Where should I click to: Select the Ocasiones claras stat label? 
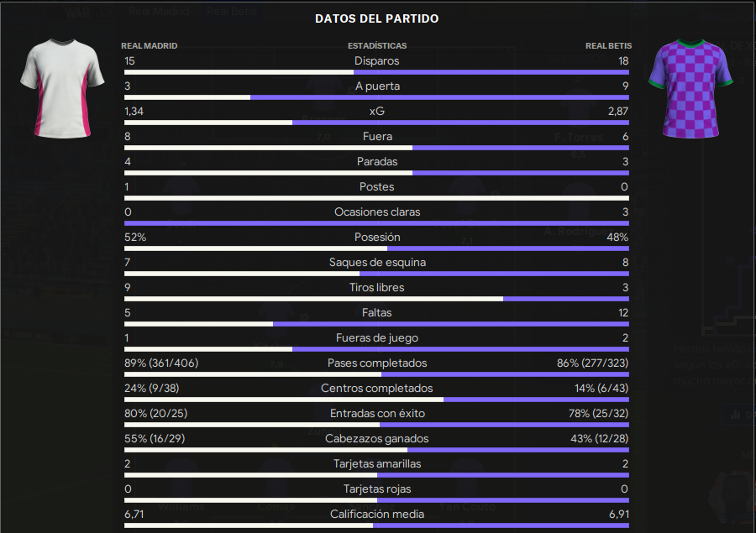click(x=377, y=212)
